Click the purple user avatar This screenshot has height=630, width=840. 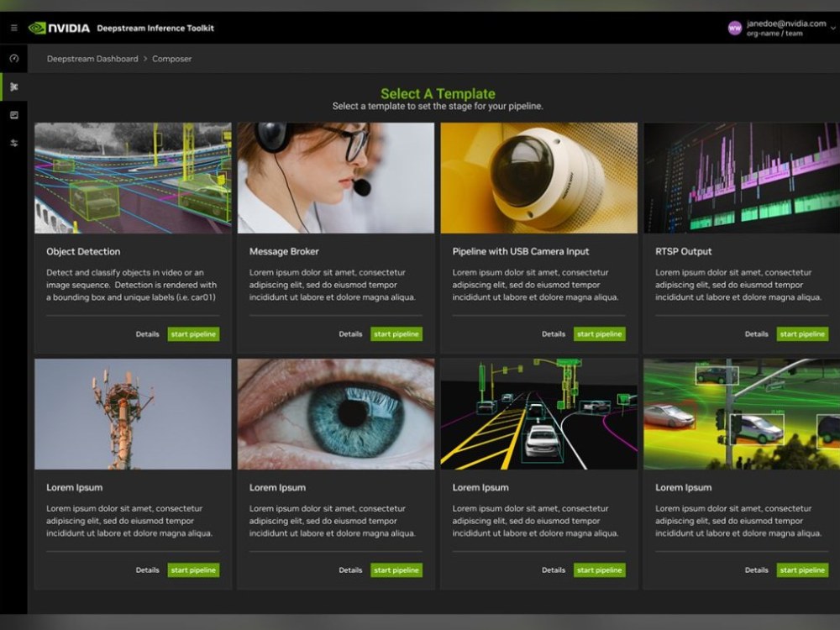pos(734,28)
